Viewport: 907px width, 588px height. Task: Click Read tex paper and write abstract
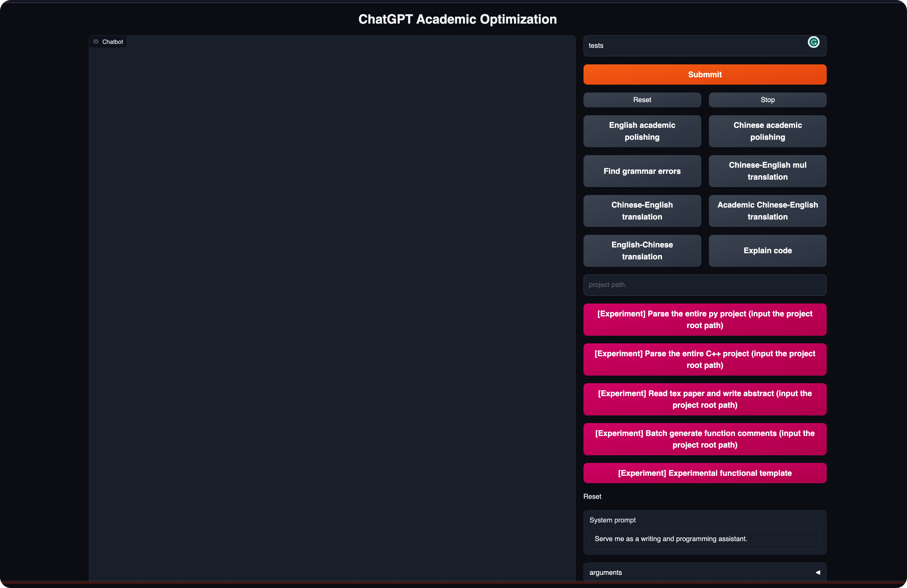[x=704, y=399]
